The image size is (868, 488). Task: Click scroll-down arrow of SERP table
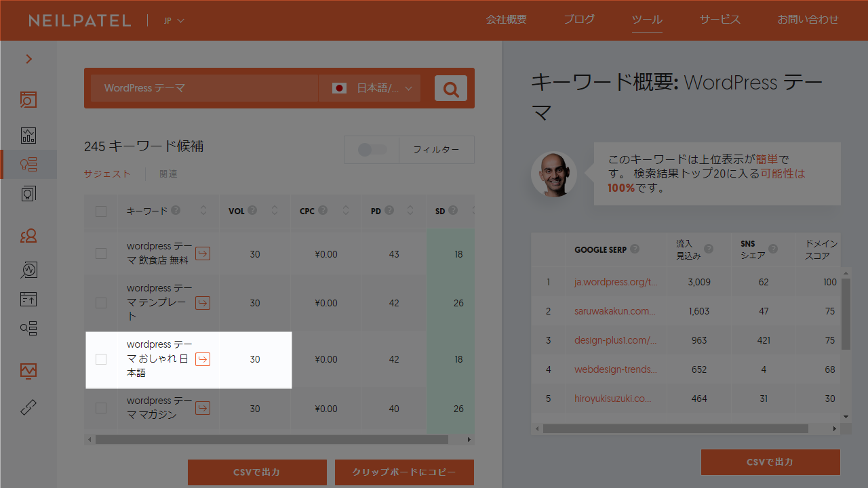tap(846, 416)
